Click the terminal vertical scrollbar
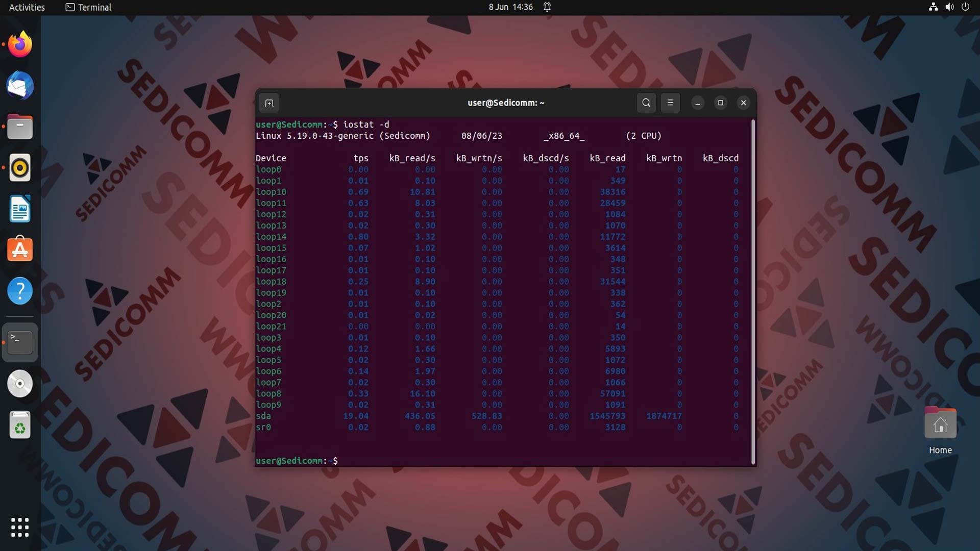Viewport: 980px width, 551px height. (x=753, y=292)
